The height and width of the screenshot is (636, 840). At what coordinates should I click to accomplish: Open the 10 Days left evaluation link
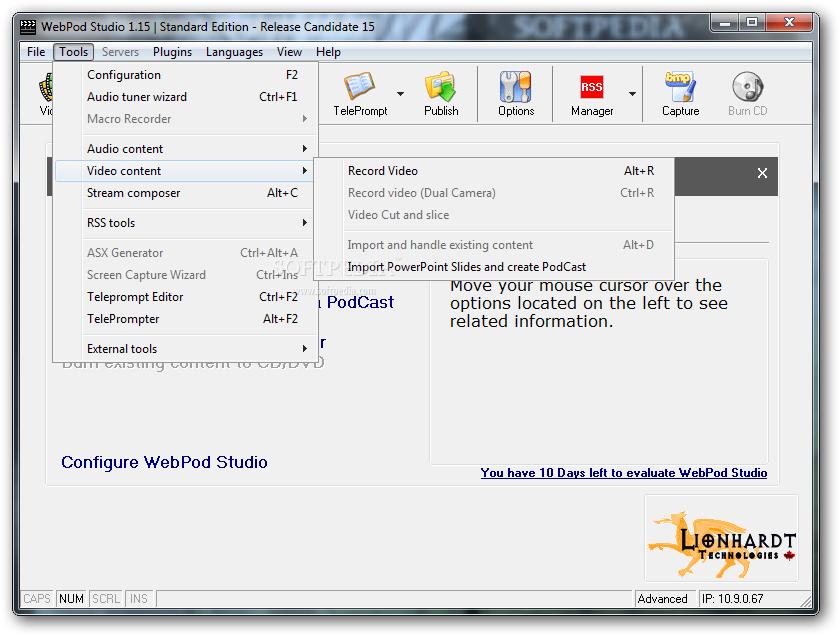pyautogui.click(x=624, y=473)
